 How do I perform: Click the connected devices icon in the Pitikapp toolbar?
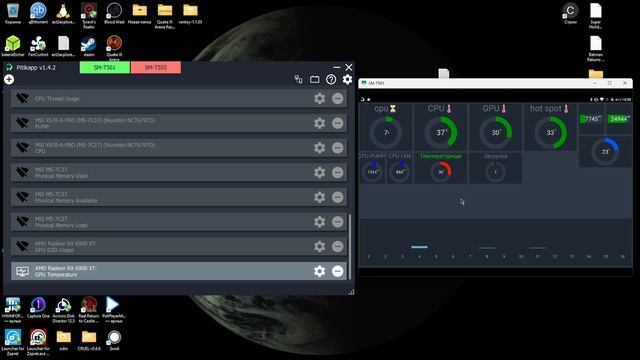pyautogui.click(x=298, y=79)
